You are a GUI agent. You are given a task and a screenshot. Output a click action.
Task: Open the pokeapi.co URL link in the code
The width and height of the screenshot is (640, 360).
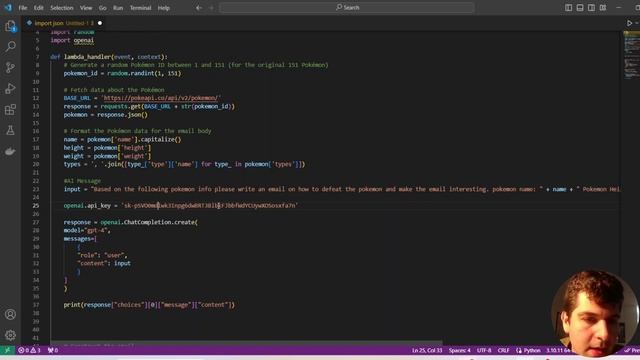(161, 98)
